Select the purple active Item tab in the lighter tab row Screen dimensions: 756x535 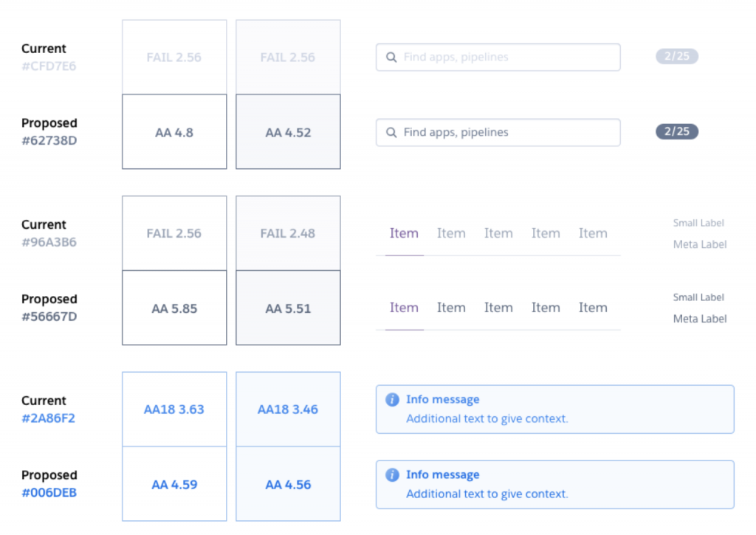coord(404,233)
